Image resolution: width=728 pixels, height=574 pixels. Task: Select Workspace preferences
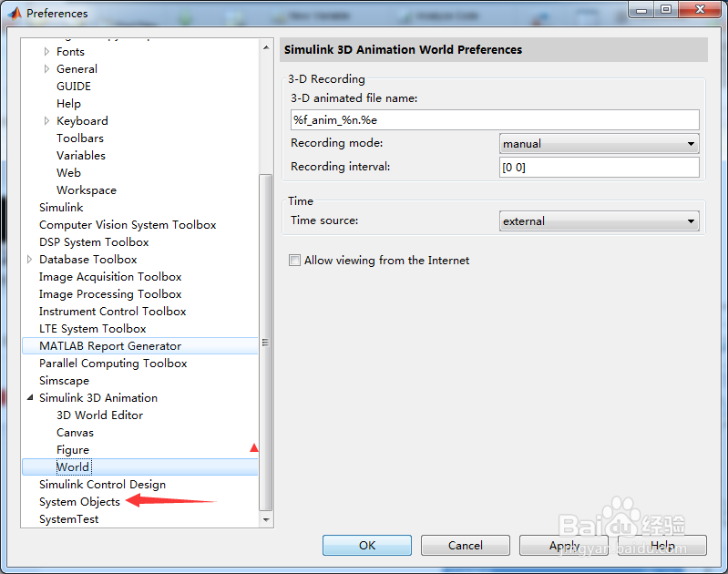point(87,190)
